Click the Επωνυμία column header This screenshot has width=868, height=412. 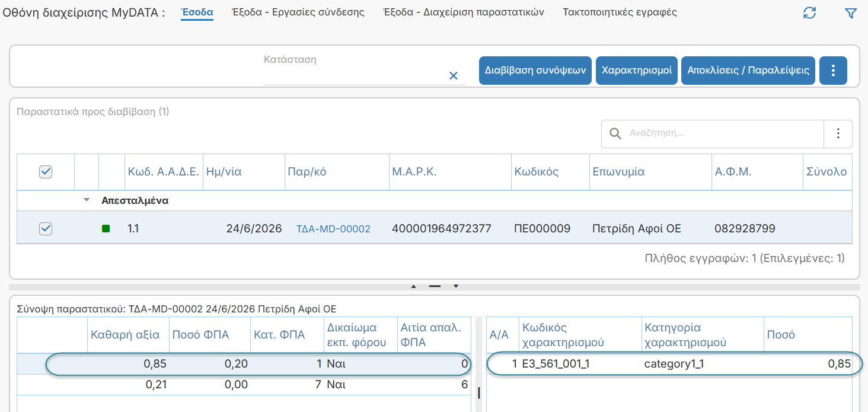click(650, 172)
